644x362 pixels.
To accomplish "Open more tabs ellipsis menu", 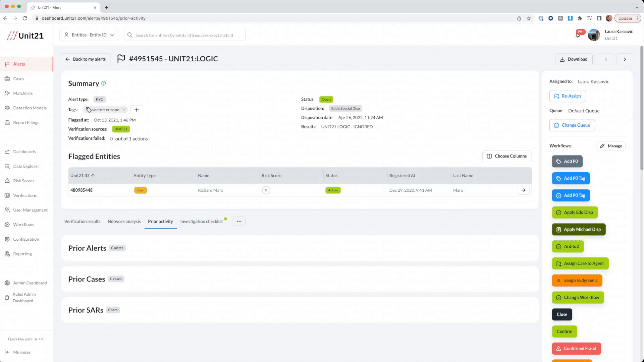I will click(x=239, y=221).
